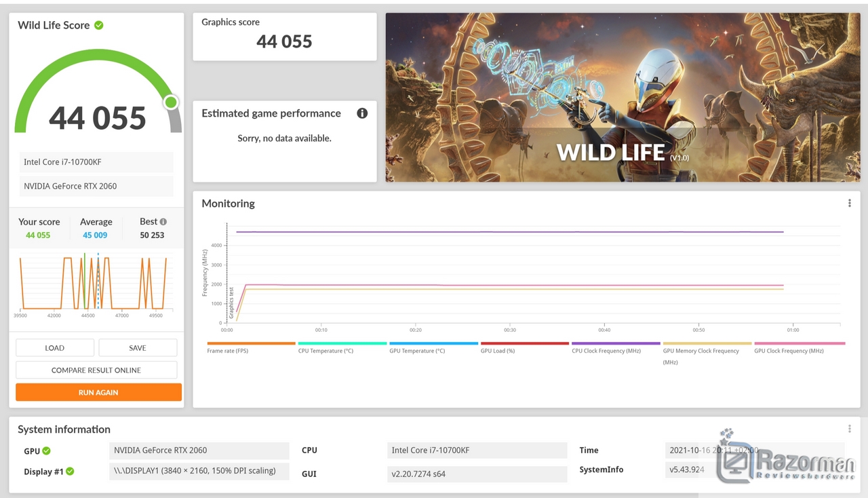
Task: Click the 'Sorry, no data available.' message
Action: (284, 138)
